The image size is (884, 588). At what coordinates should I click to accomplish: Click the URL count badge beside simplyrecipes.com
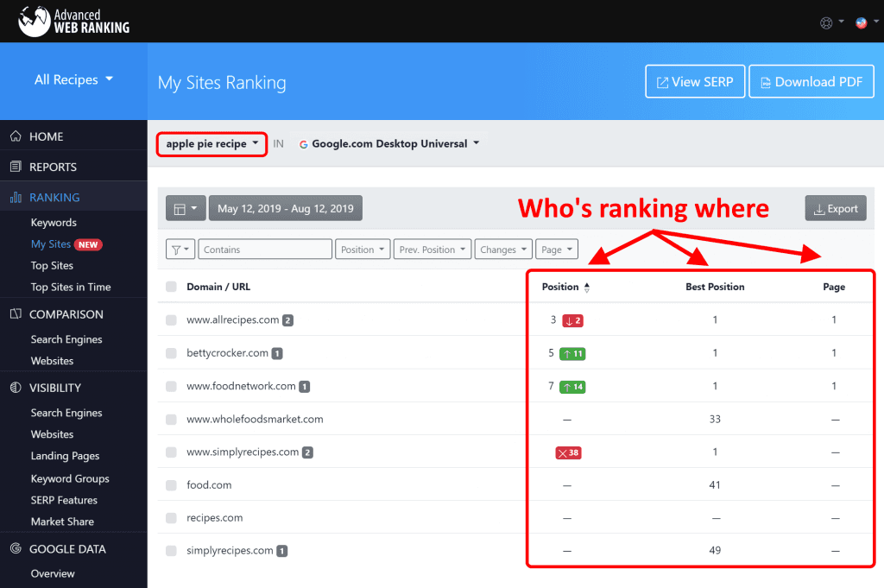tap(282, 551)
